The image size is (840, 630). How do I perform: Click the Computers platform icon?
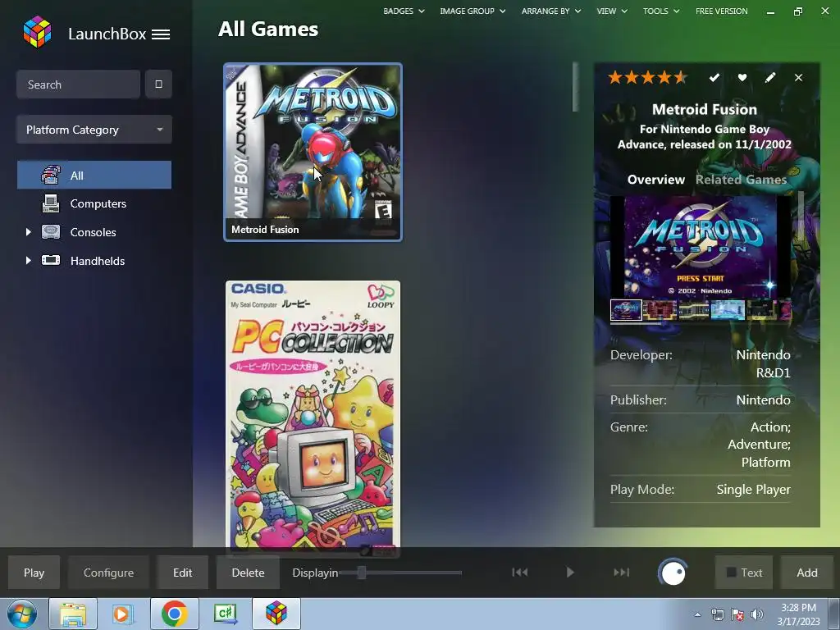click(51, 203)
